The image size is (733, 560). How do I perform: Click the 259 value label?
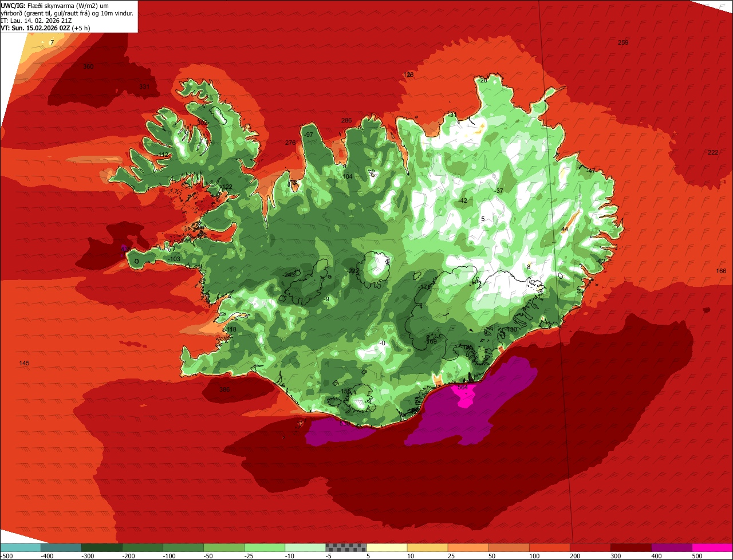623,43
